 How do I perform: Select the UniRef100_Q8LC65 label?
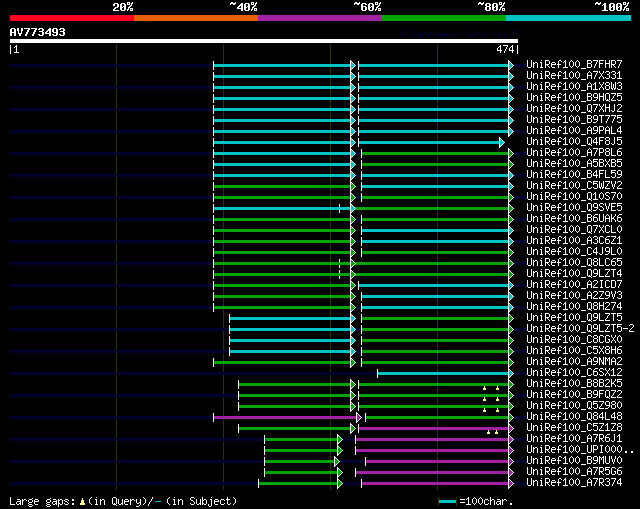pyautogui.click(x=574, y=263)
